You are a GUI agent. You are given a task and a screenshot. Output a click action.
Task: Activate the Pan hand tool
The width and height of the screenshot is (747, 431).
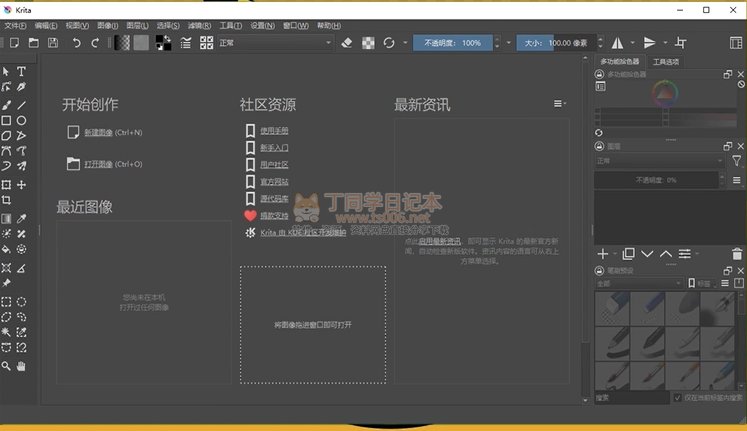point(22,366)
